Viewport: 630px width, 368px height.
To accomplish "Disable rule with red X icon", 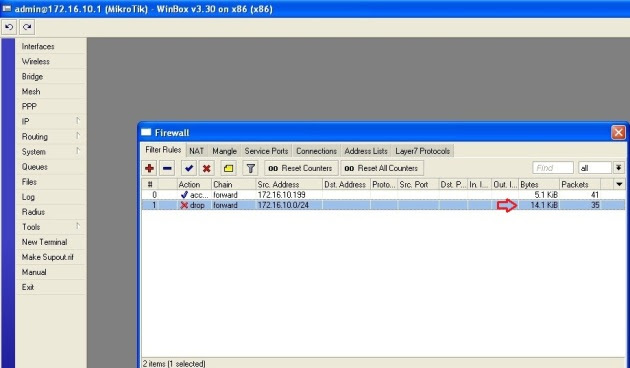I will (x=207, y=168).
